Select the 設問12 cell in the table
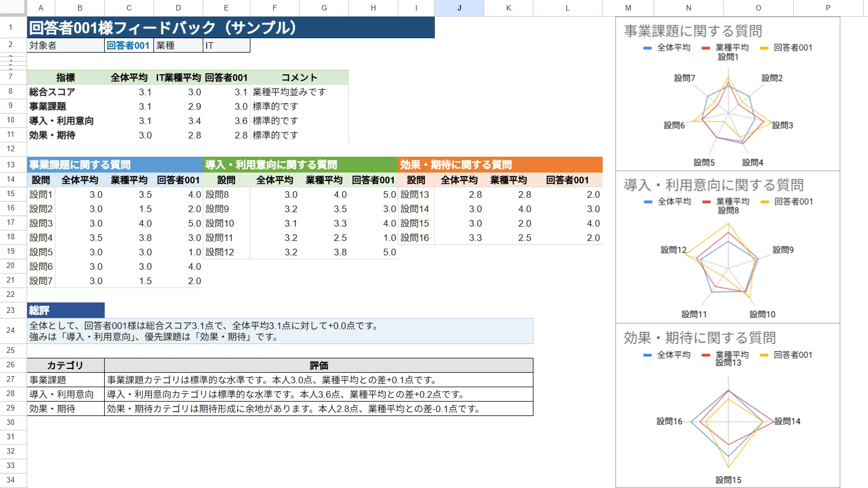This screenshot has height=488, width=868. 227,252
